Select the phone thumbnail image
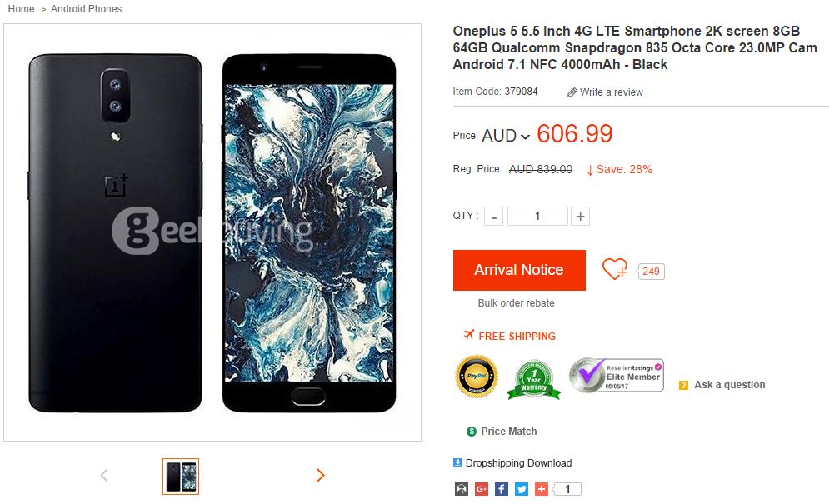Viewport: 829px width, 504px height. click(181, 477)
